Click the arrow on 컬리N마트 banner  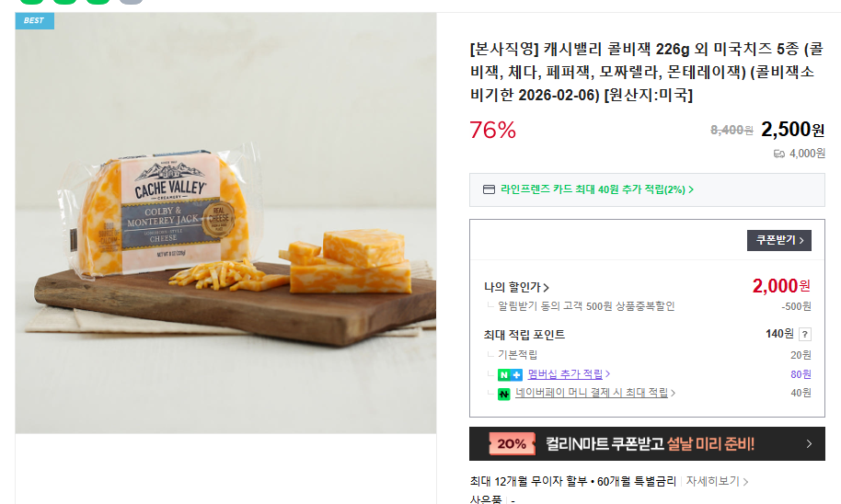[x=809, y=444]
